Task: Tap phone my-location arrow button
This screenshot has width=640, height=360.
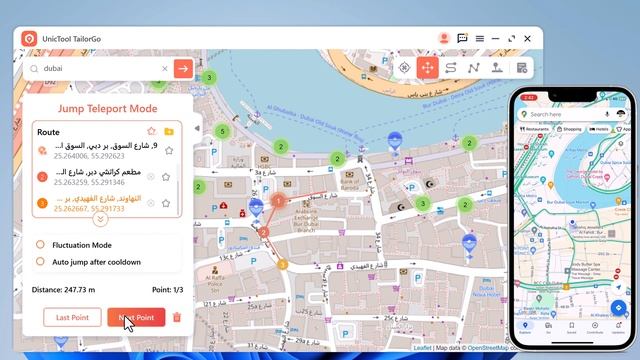Action: coord(618,287)
